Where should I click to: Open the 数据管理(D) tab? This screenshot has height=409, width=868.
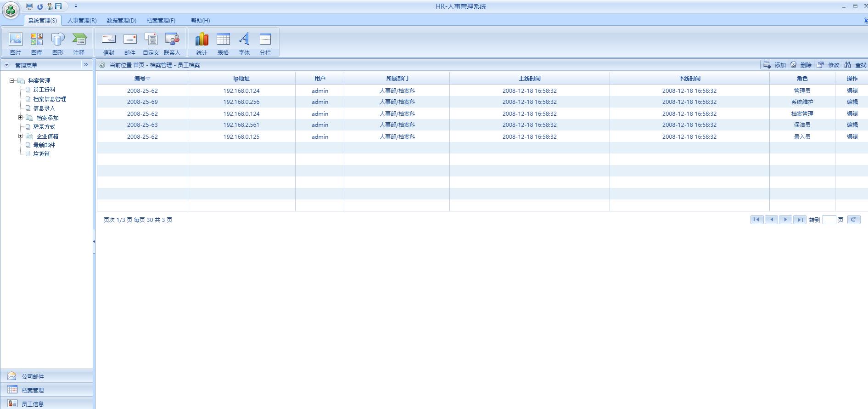tap(121, 20)
